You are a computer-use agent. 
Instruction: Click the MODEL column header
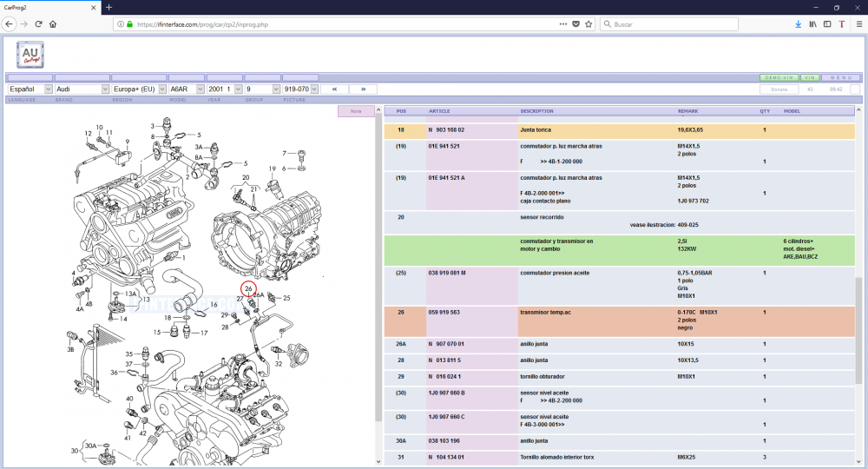792,111
